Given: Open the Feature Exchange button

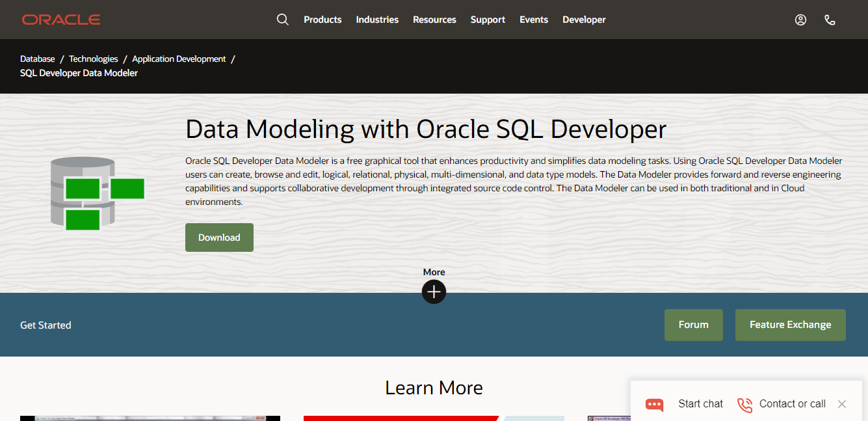Looking at the screenshot, I should click(x=790, y=325).
